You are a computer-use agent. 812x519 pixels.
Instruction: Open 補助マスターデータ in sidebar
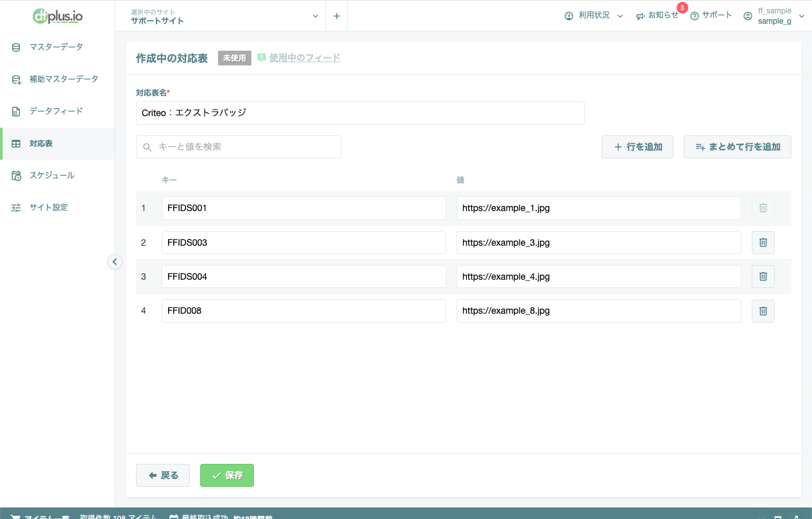pos(57,79)
